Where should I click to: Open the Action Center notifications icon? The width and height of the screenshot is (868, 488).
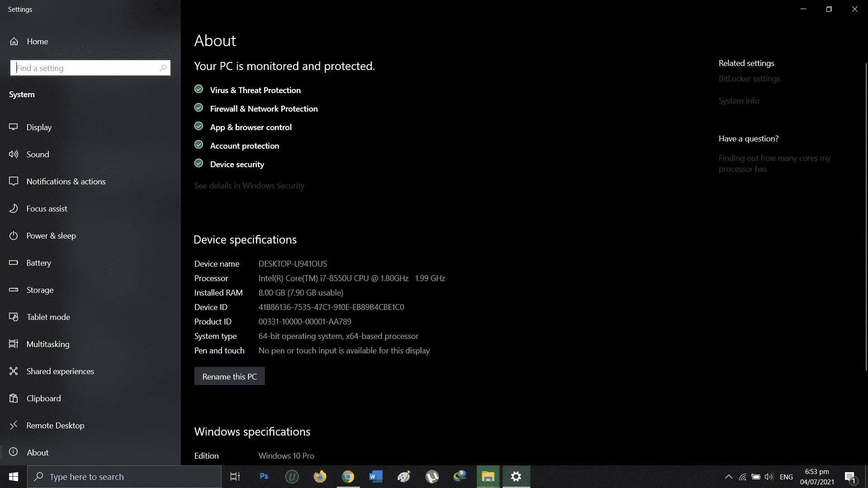(850, 477)
